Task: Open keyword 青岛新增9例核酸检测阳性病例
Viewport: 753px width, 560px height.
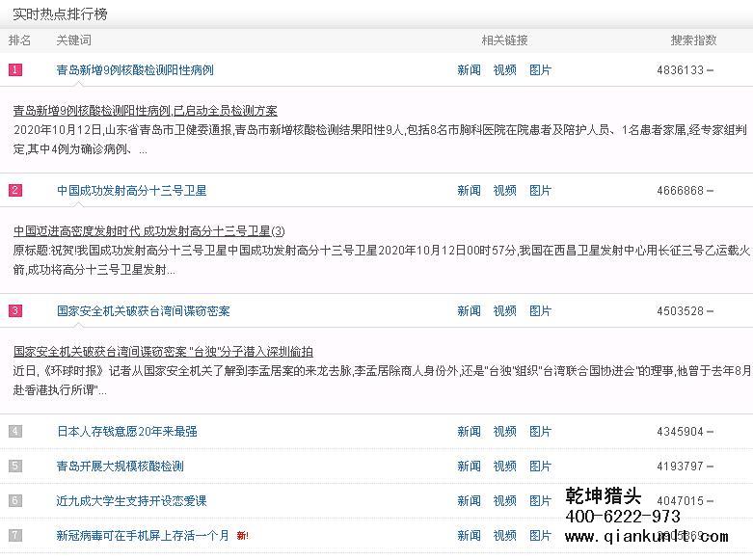Action: point(135,70)
